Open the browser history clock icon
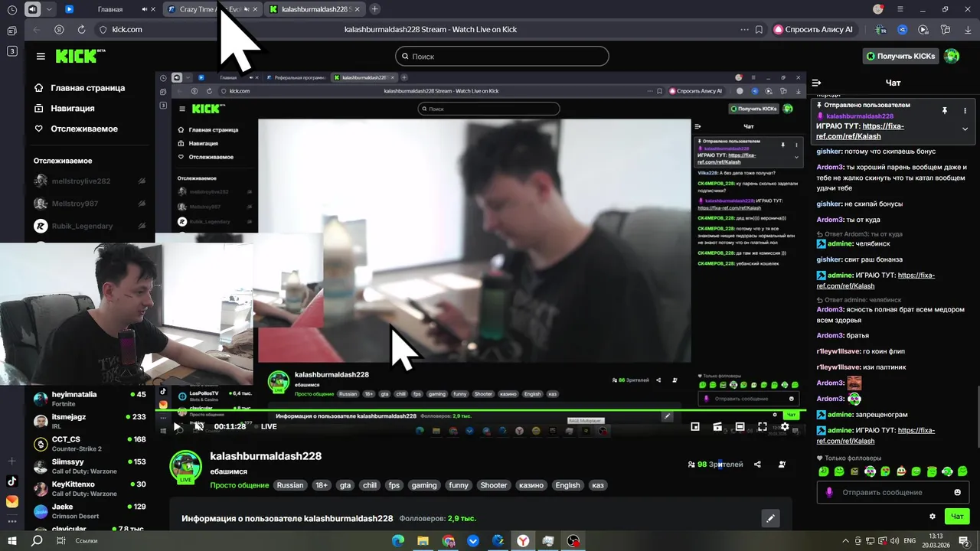The width and height of the screenshot is (980, 551). (11, 9)
